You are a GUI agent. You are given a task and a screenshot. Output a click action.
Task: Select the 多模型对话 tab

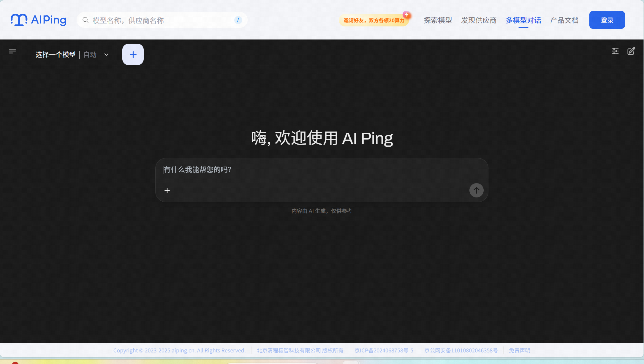523,20
